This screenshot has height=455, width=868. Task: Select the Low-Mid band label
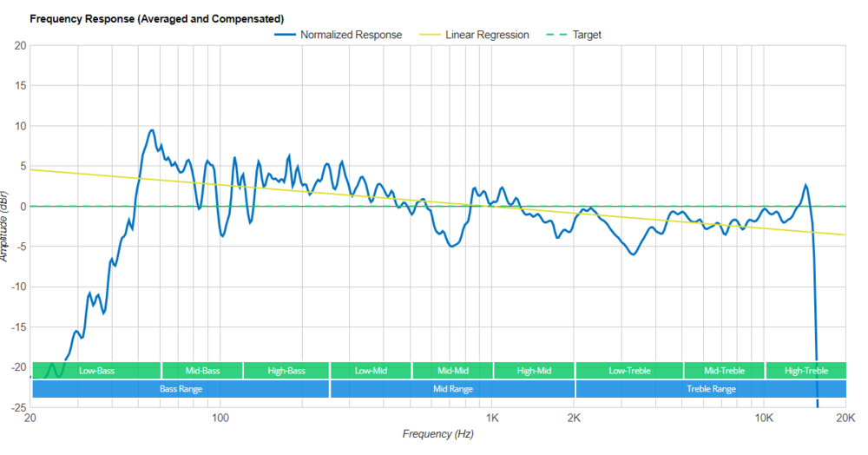click(371, 371)
